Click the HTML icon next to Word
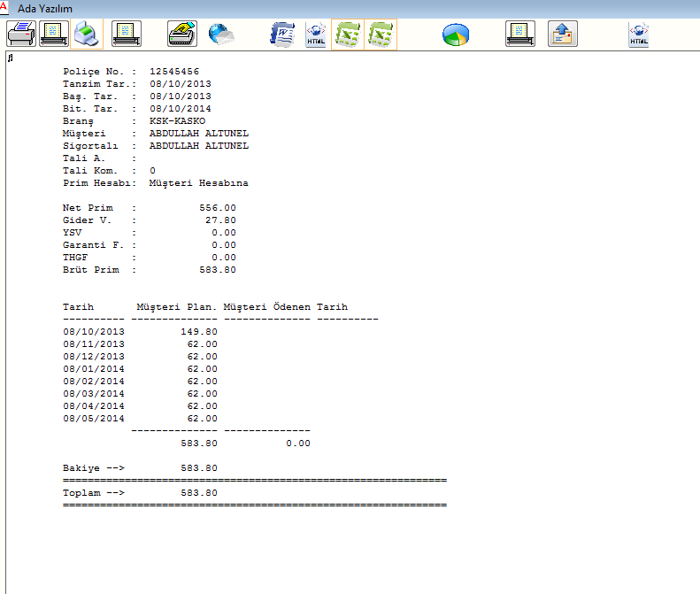This screenshot has height=594, width=700. (x=315, y=35)
